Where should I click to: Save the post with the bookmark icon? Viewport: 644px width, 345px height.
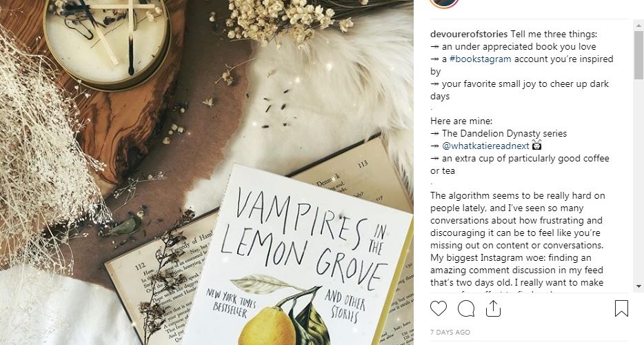tap(621, 308)
